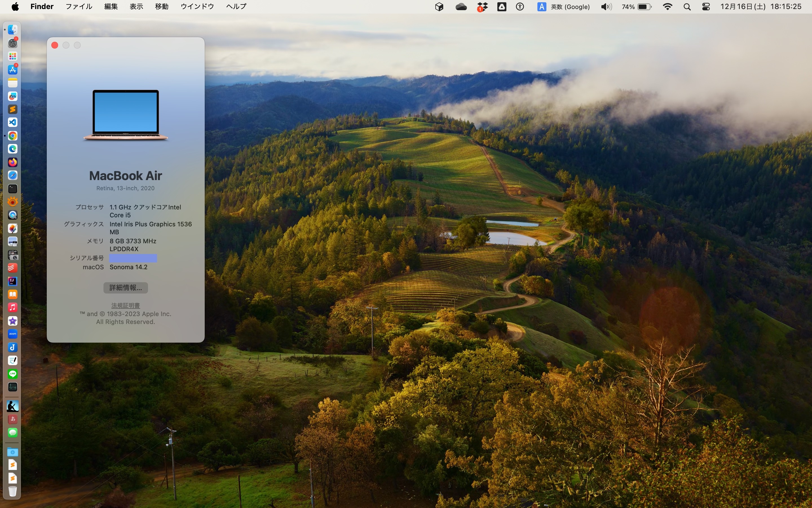Open accessibility shortcuts menu bar icon
This screenshot has height=508, width=812.
pos(520,7)
